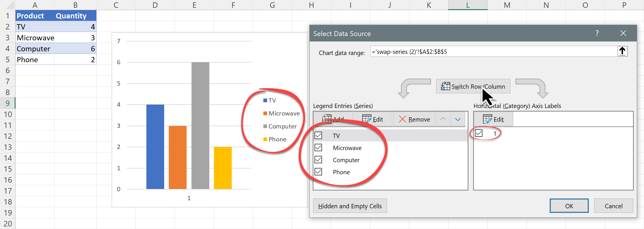Open Hidden and Empty Cells settings

pos(350,206)
